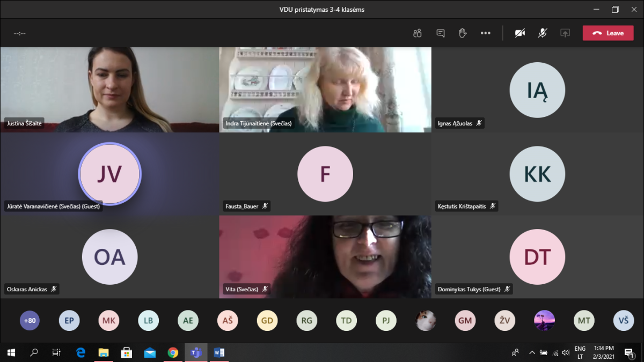The width and height of the screenshot is (644, 362).
Task: Click the IĄ avatar of Ignas Ąžuolas
Action: pos(537,90)
